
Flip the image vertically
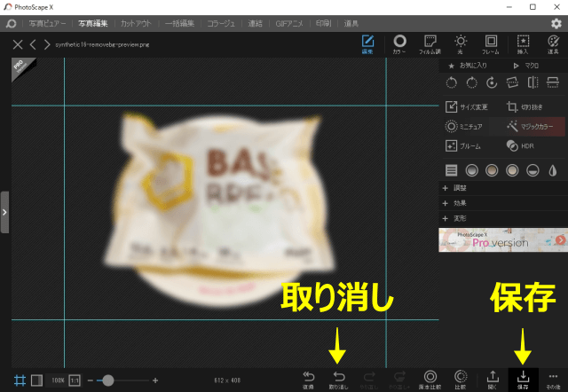coord(552,82)
